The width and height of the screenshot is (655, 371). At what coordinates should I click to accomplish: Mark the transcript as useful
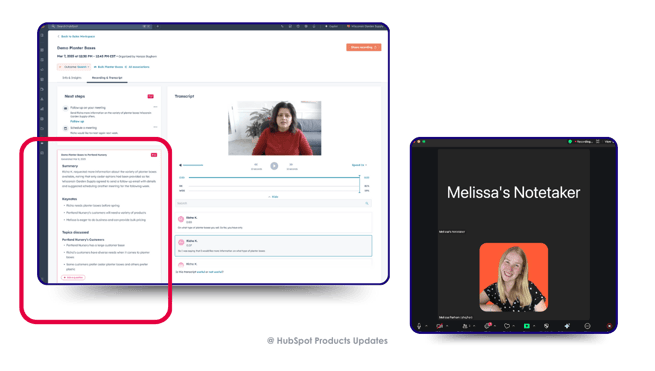(201, 272)
